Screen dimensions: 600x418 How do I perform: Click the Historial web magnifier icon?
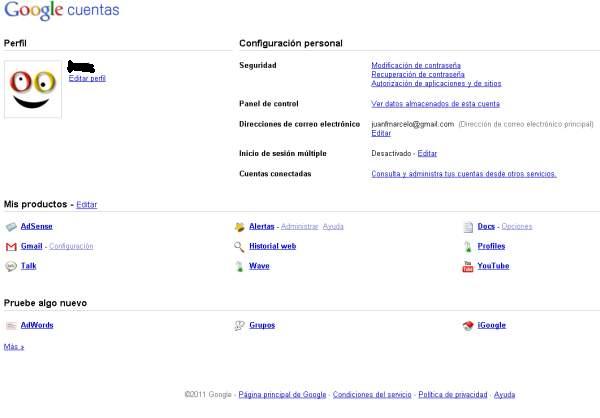pyautogui.click(x=239, y=246)
